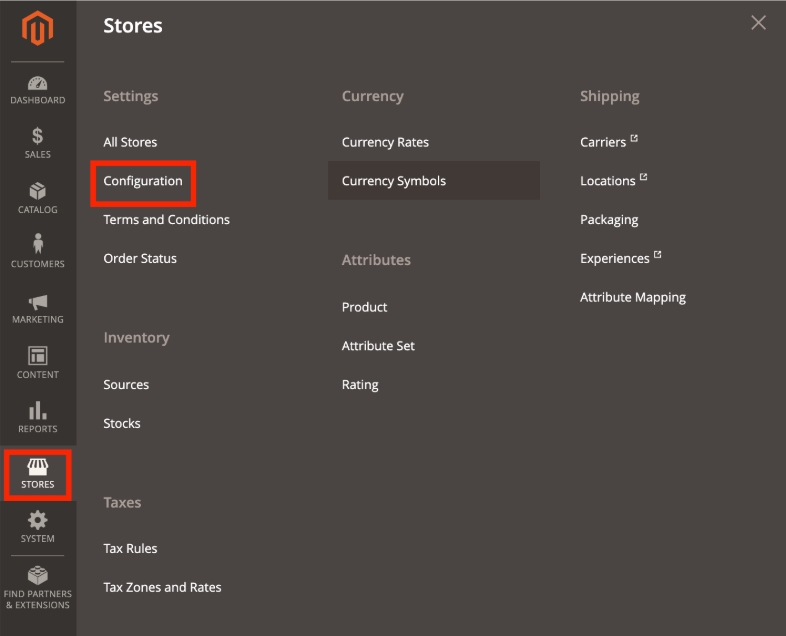Viewport: 786px width, 636px height.
Task: Open Currency Symbols menu entry
Action: click(x=394, y=181)
